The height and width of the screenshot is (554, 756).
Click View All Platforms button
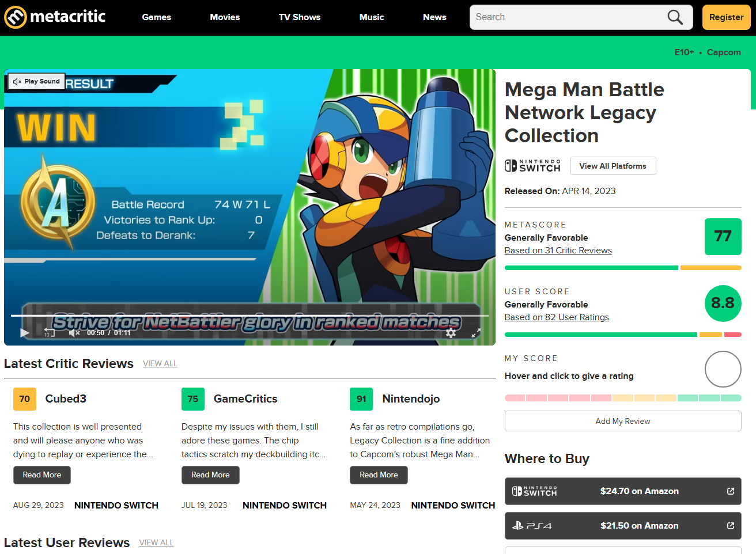coord(613,166)
